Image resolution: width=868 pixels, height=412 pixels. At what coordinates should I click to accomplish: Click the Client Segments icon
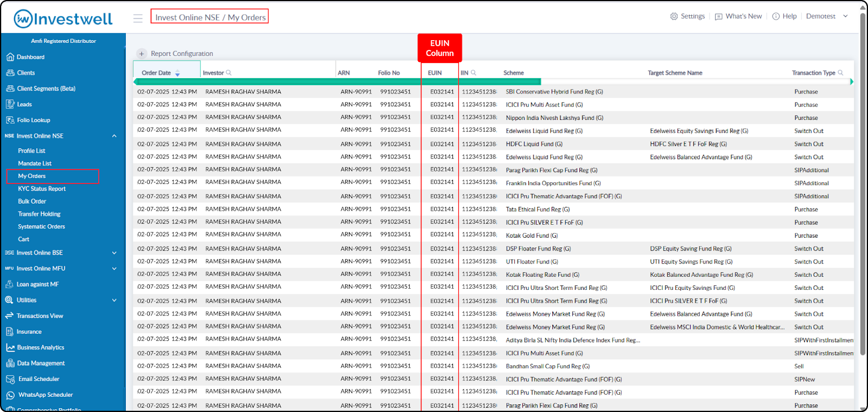(x=10, y=88)
